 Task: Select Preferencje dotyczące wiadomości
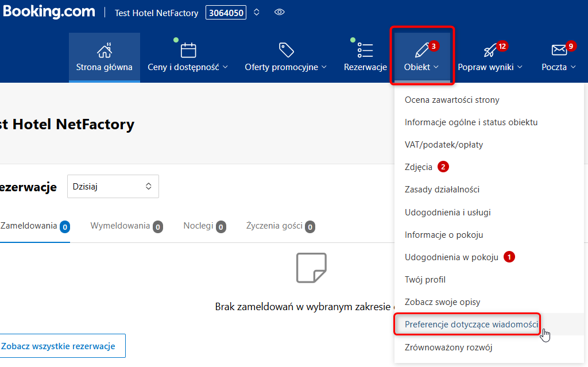[471, 324]
